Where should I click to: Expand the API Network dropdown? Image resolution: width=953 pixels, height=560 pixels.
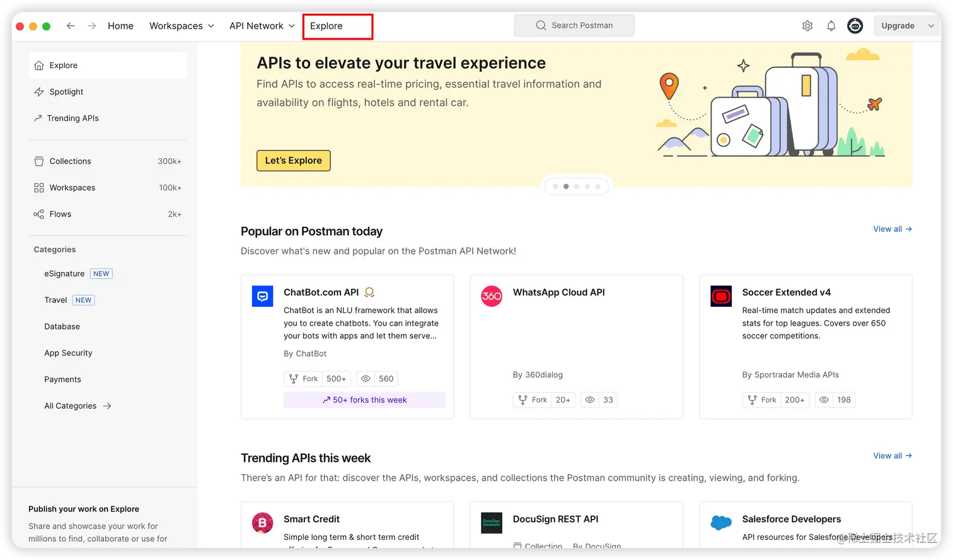click(291, 26)
